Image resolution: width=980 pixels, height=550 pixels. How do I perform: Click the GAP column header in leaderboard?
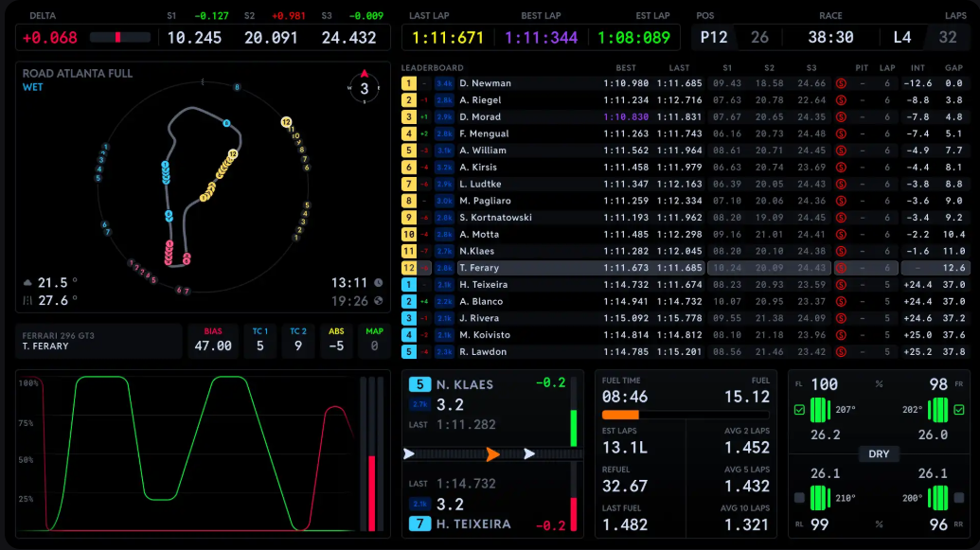point(953,68)
